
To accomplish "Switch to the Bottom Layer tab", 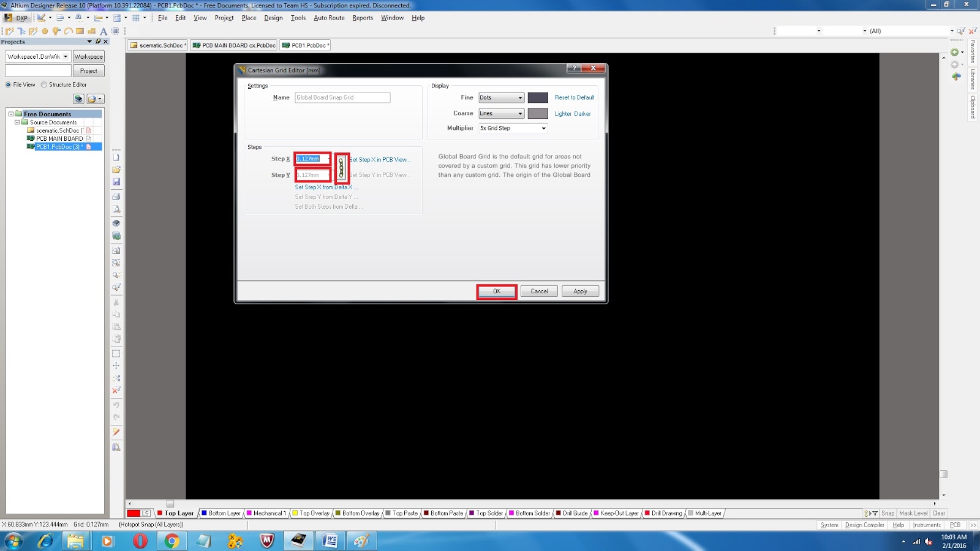I will [222, 513].
